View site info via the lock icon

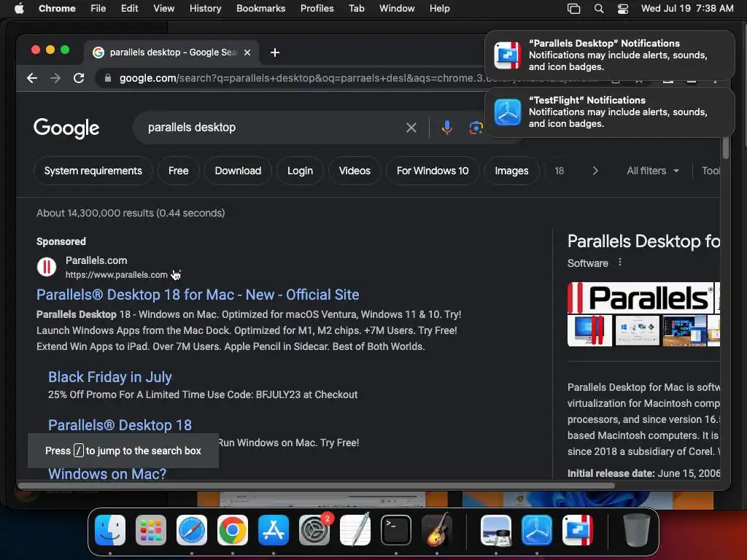tap(108, 78)
